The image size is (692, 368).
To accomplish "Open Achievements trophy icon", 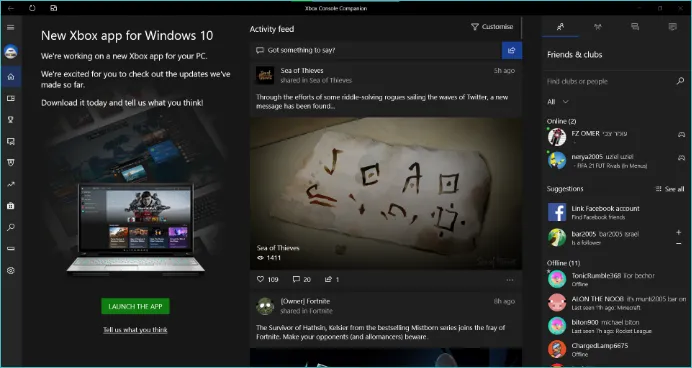I will pyautogui.click(x=11, y=120).
